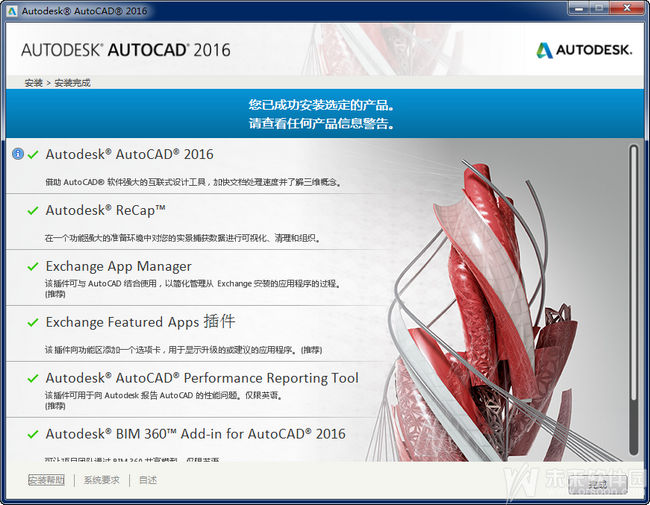Select the AutoCAD Performance Reporting Tool title

pos(202,378)
